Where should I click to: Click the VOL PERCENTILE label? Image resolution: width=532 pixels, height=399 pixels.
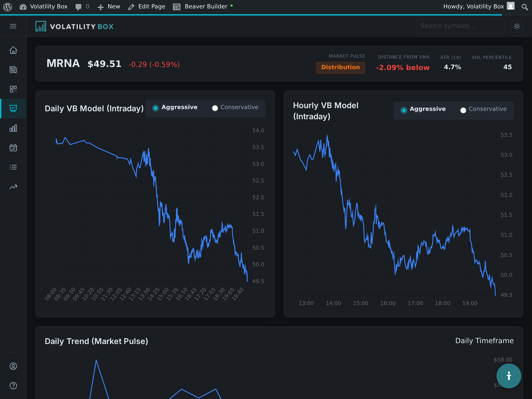coord(492,57)
